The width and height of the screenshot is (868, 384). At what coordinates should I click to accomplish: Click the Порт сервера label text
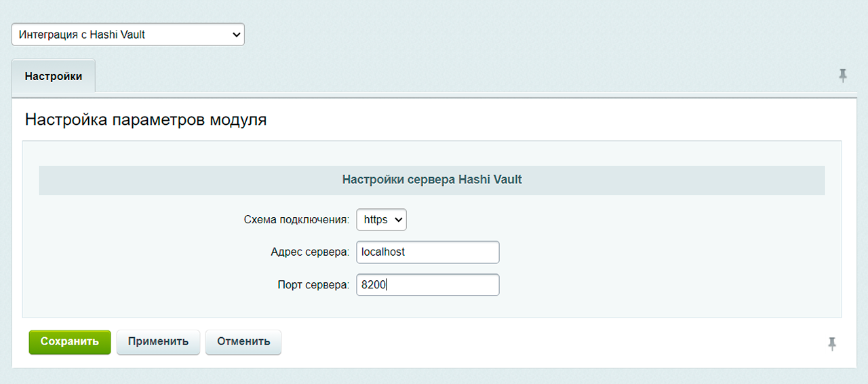[313, 285]
